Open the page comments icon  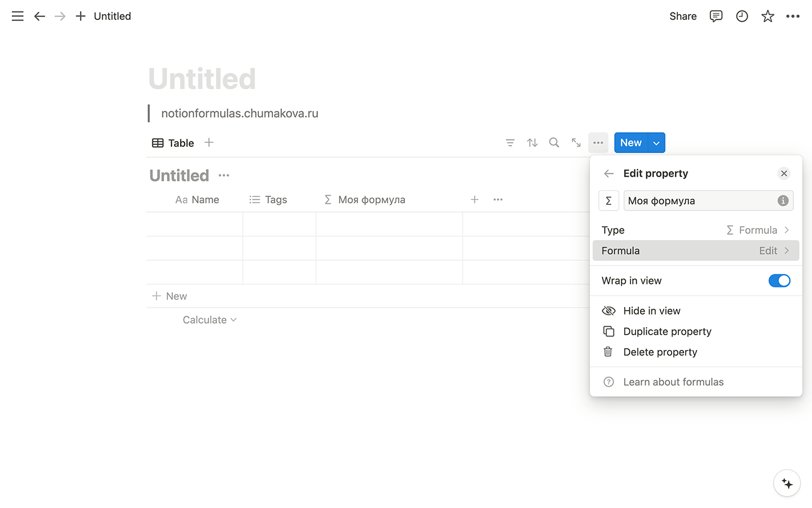pos(716,16)
